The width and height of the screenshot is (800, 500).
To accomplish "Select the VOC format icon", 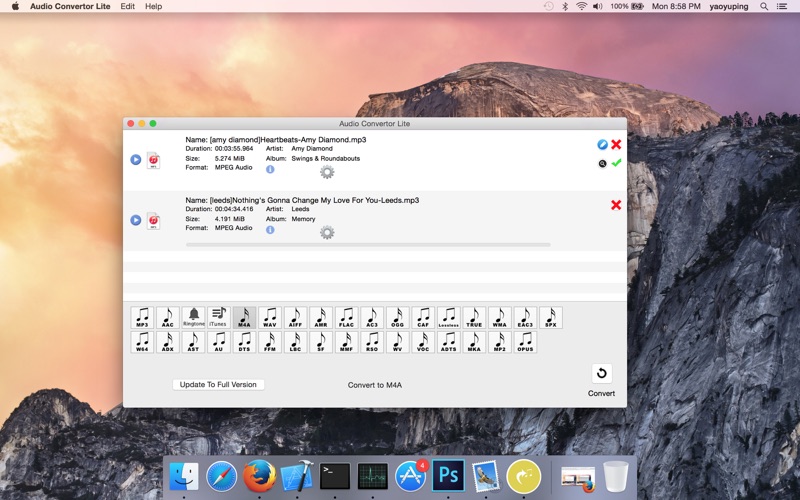I will pyautogui.click(x=423, y=342).
